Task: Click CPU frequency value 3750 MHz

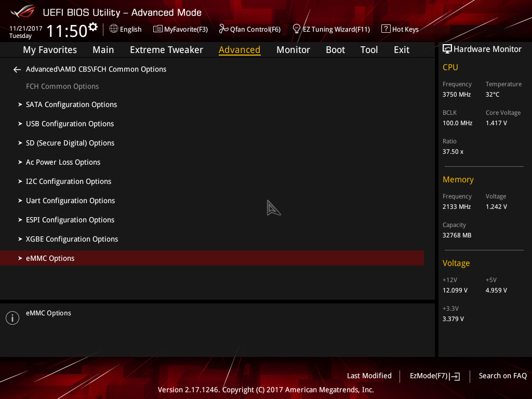Action: (457, 95)
